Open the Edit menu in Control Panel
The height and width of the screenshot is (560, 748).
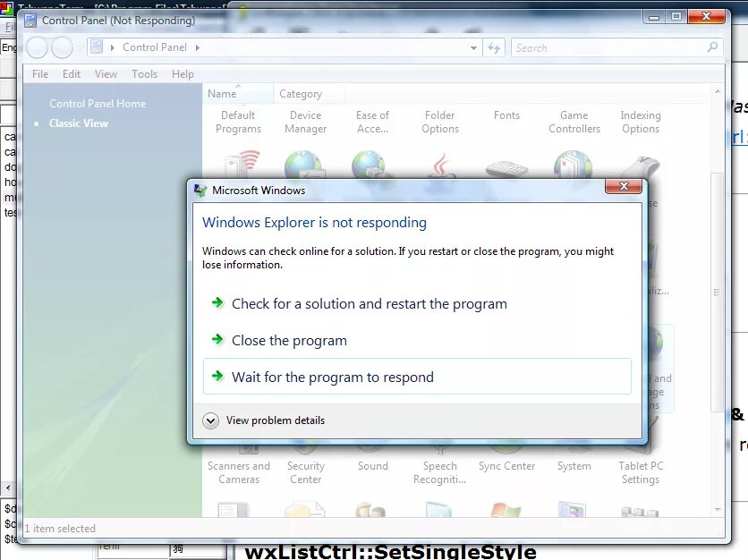click(72, 74)
